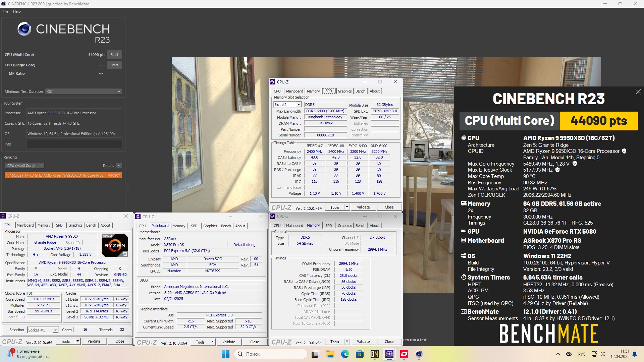Screen dimensions: 644x362
Task: Switch Memory window to CPU tab
Action: 277,226
